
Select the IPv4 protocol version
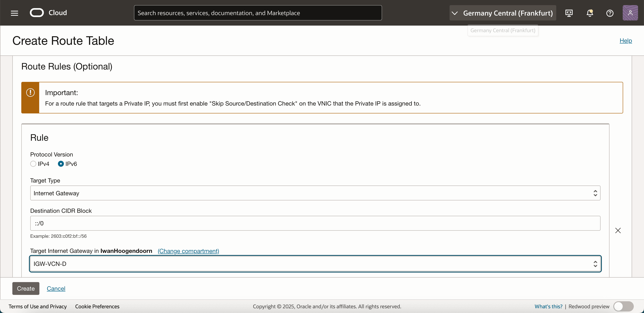pos(33,164)
